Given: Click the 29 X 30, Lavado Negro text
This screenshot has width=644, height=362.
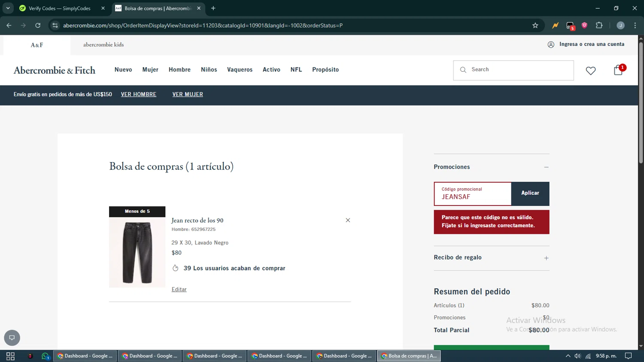Looking at the screenshot, I should [200, 243].
